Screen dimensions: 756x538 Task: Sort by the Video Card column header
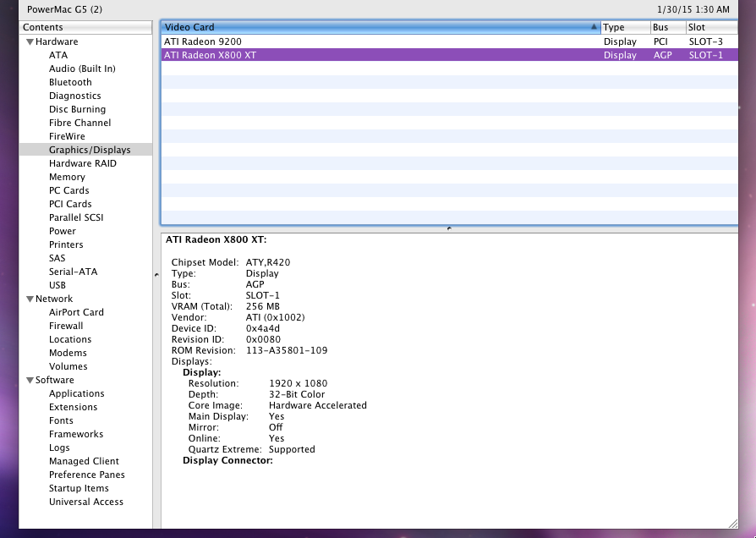click(381, 27)
